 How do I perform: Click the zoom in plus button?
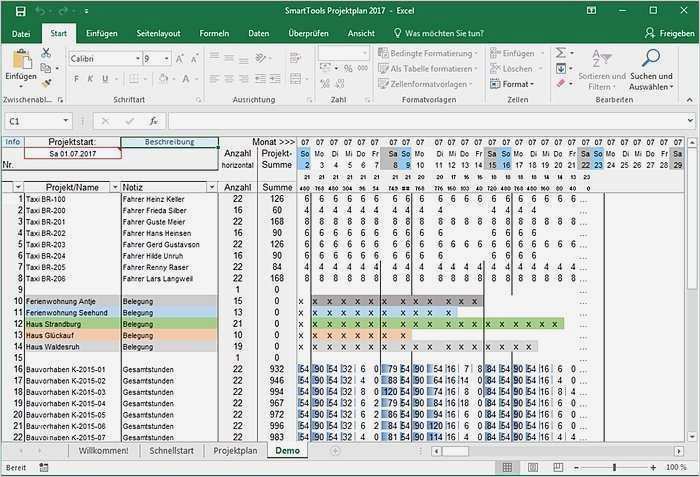653,467
